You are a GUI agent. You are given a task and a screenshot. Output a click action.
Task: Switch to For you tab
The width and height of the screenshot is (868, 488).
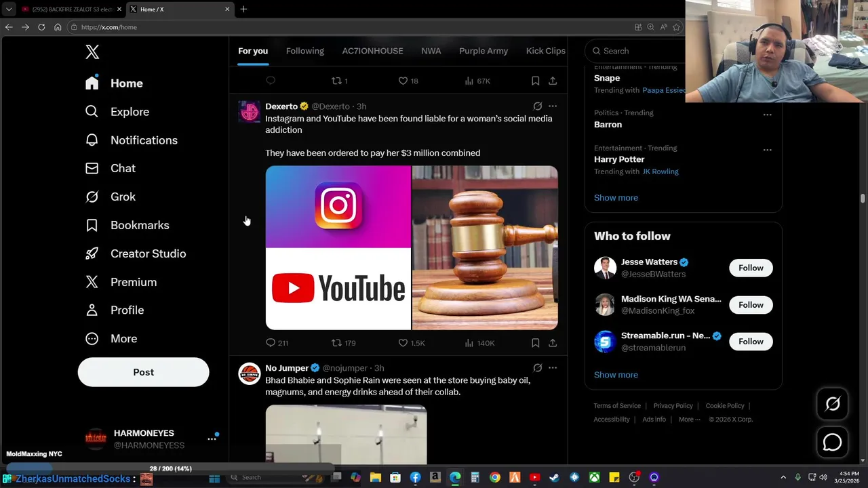(253, 51)
